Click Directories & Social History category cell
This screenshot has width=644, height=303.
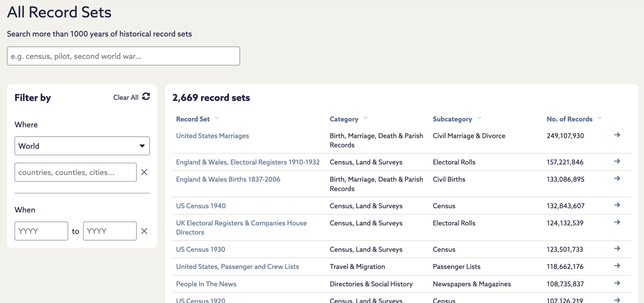point(371,284)
